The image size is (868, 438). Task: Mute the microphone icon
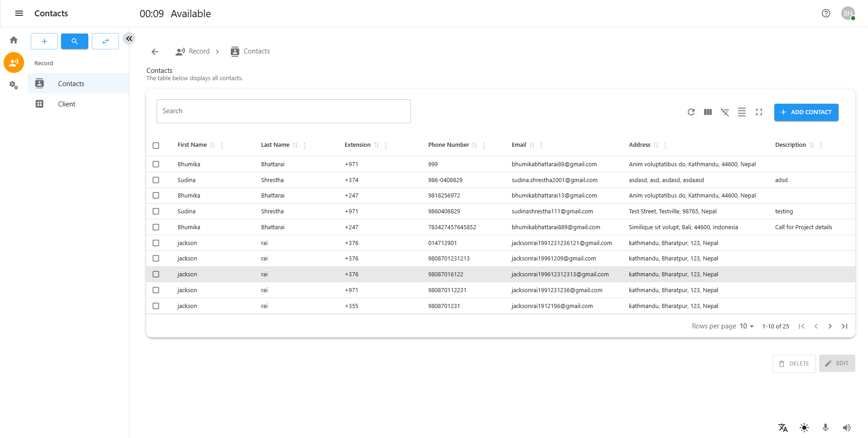pyautogui.click(x=825, y=428)
